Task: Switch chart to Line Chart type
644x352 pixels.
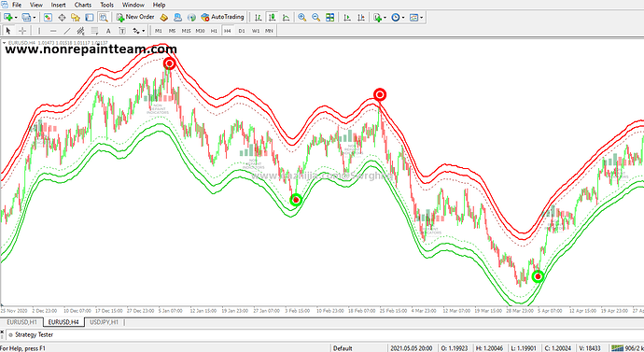Action: (286, 17)
